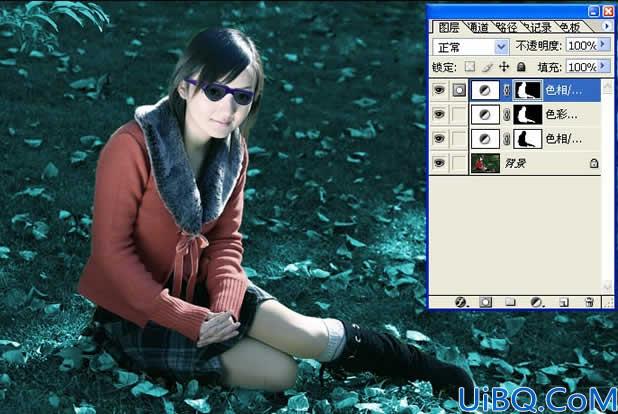
Task: Click the lock image pixels brush icon
Action: pyautogui.click(x=487, y=67)
